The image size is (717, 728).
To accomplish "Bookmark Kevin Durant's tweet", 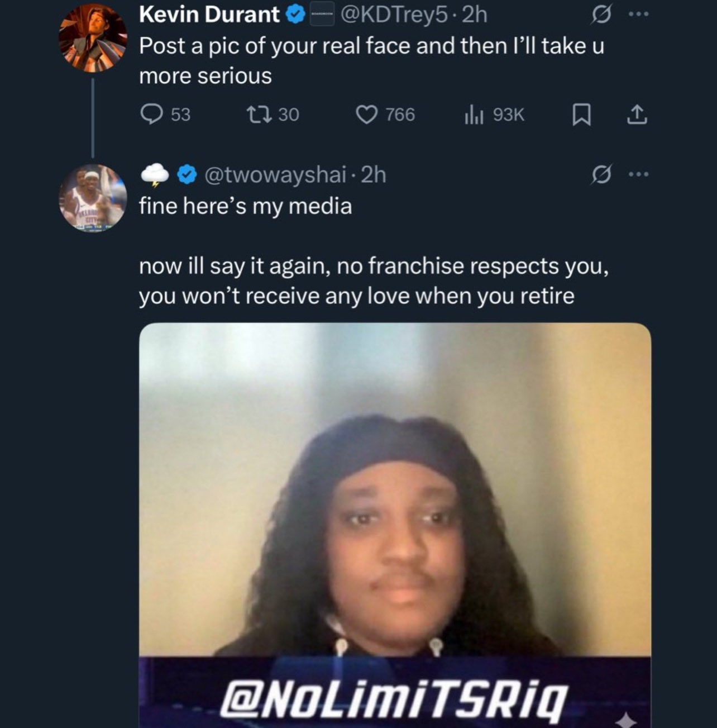I will (x=581, y=115).
